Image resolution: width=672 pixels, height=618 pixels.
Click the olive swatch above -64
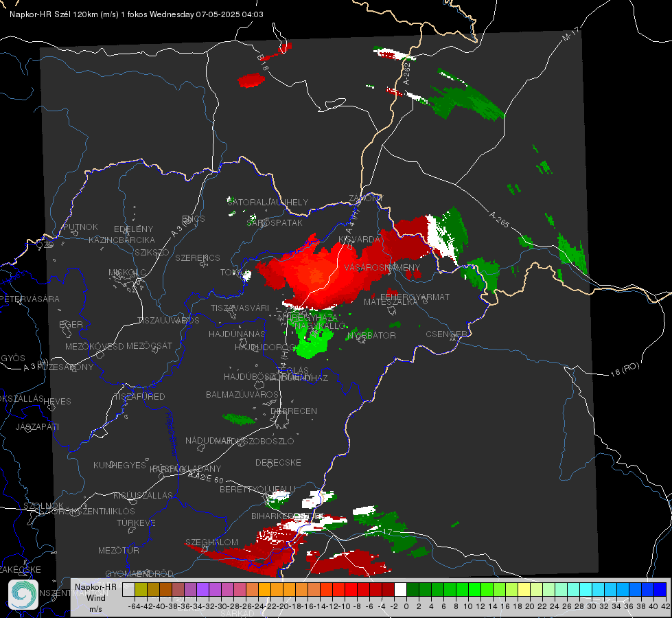[141, 590]
